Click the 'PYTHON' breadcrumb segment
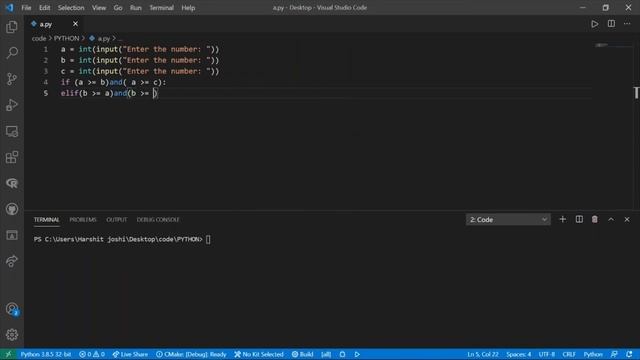This screenshot has height=360, width=640. (67, 38)
